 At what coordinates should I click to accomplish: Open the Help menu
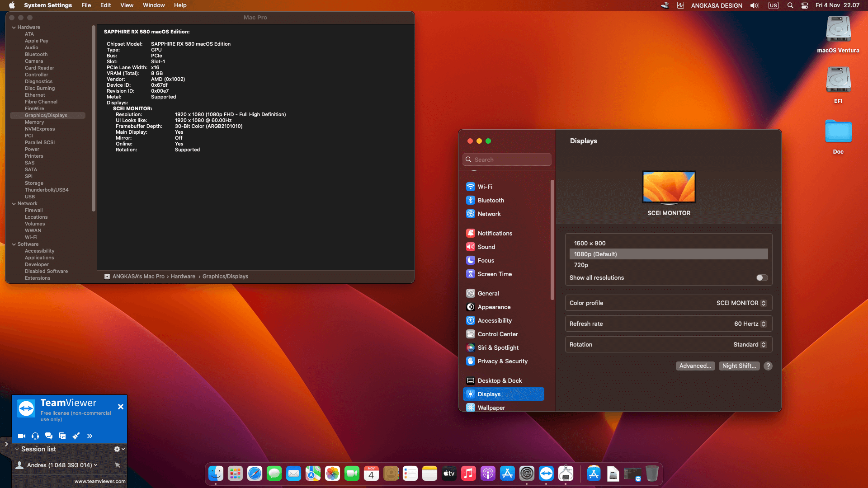point(180,5)
